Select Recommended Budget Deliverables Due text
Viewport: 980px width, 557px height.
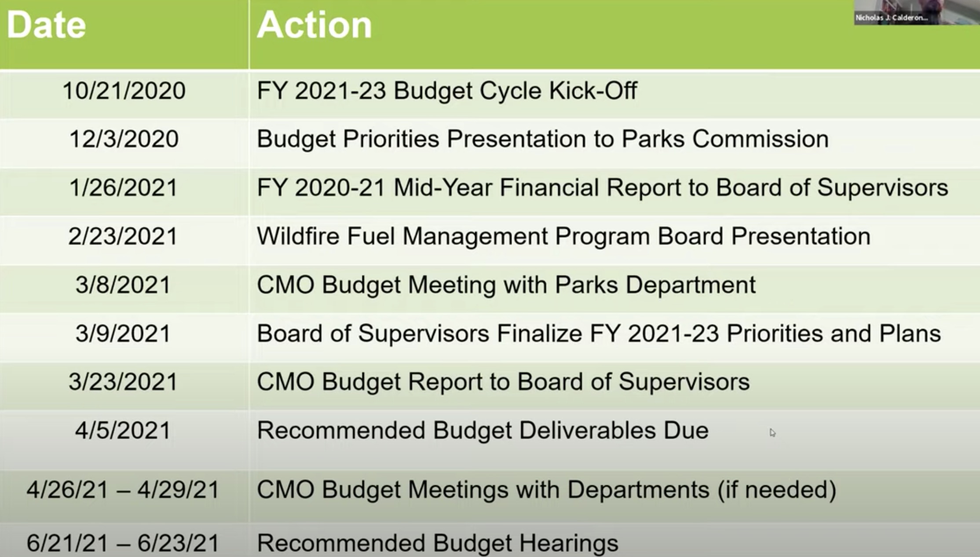click(483, 430)
